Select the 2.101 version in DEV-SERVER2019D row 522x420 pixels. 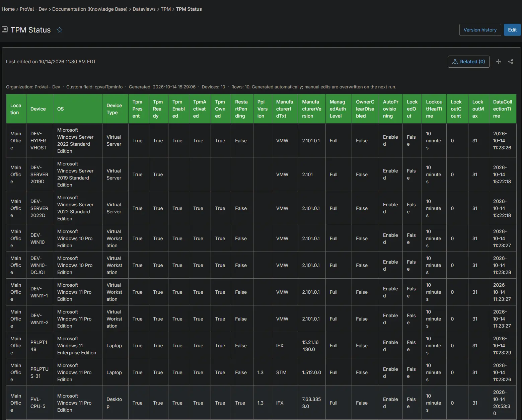click(x=312, y=174)
